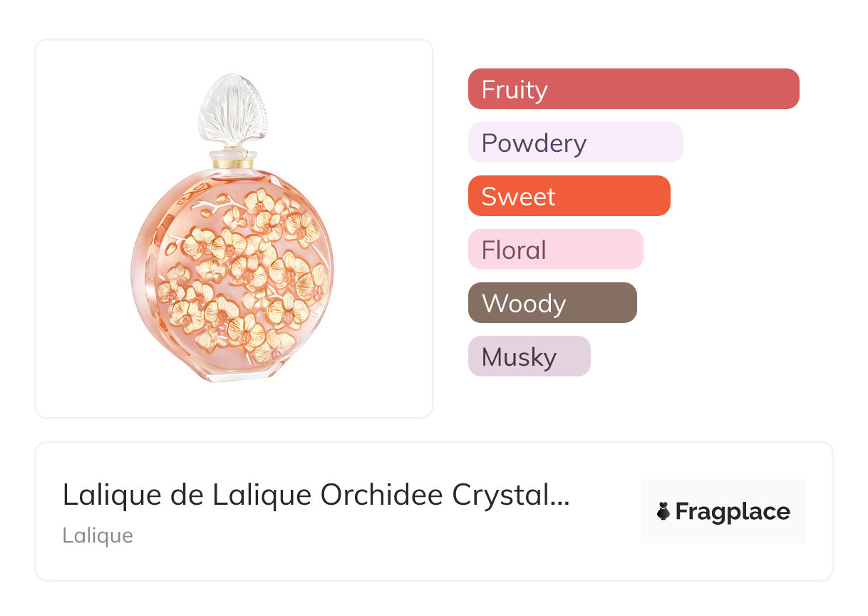This screenshot has height=616, width=868.
Task: Select the lavender Powdery accord bar
Action: click(575, 143)
